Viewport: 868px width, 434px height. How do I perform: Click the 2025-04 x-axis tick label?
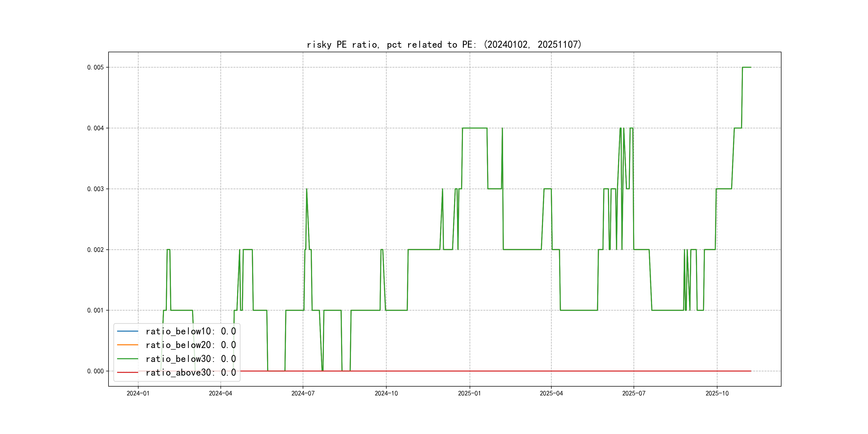click(551, 394)
